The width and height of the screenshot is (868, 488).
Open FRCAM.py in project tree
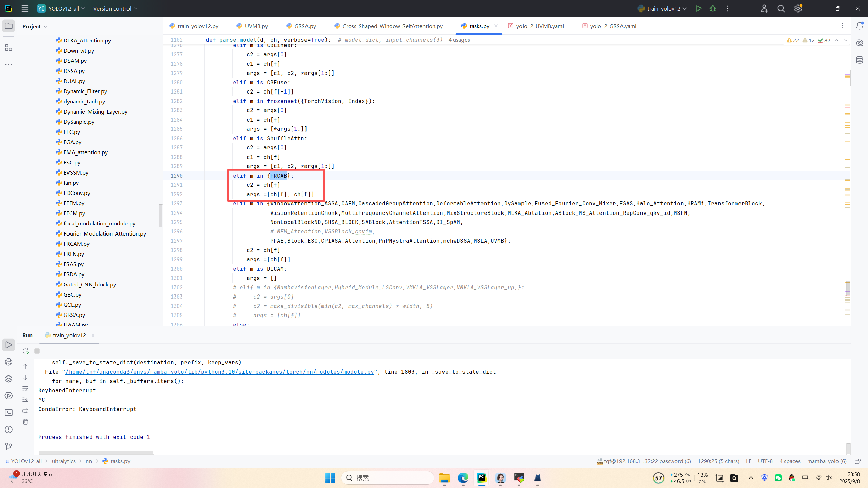[x=77, y=244]
